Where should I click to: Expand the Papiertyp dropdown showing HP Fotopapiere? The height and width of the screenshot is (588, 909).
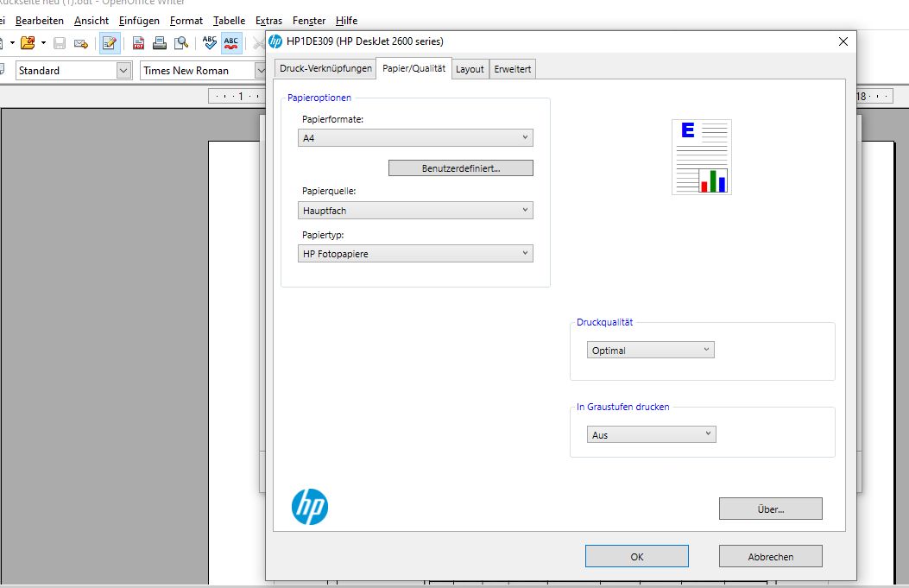point(415,253)
